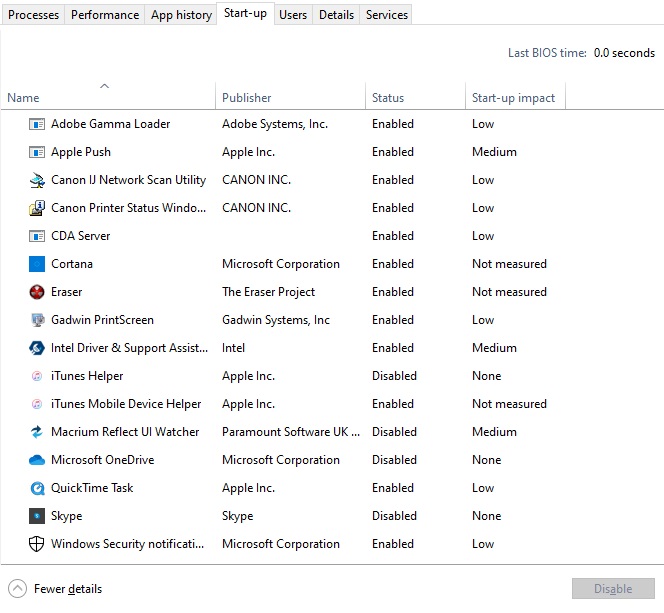664x613 pixels.
Task: Click Gadwin Systems, Inc publisher cell
Action: point(276,320)
